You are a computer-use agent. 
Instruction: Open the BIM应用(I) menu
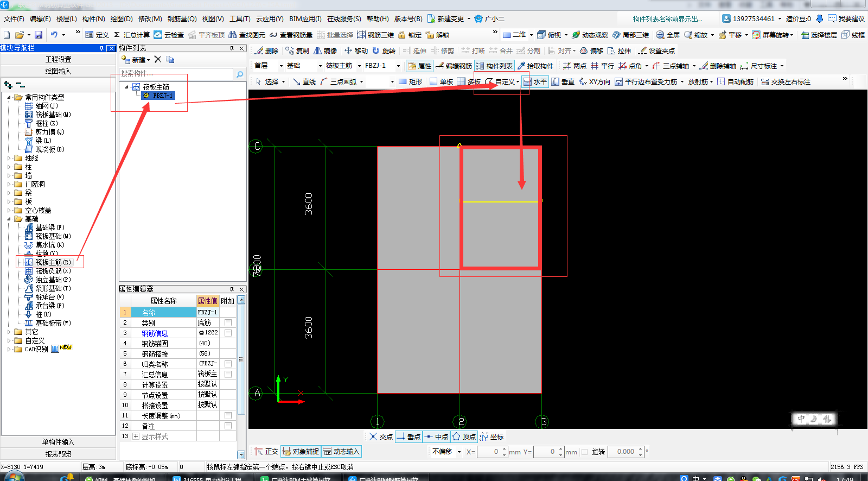click(x=305, y=18)
